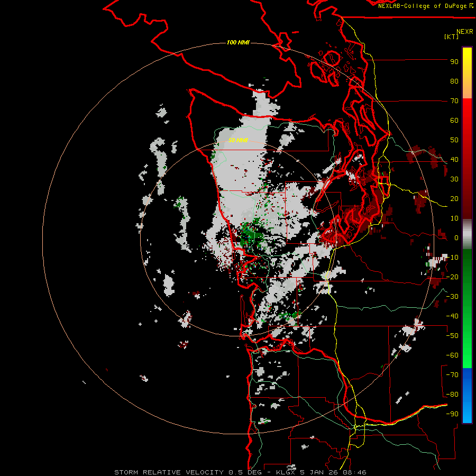The width and height of the screenshot is (476, 476).
Task: Click the 100 NMI range ring label
Action: [238, 42]
